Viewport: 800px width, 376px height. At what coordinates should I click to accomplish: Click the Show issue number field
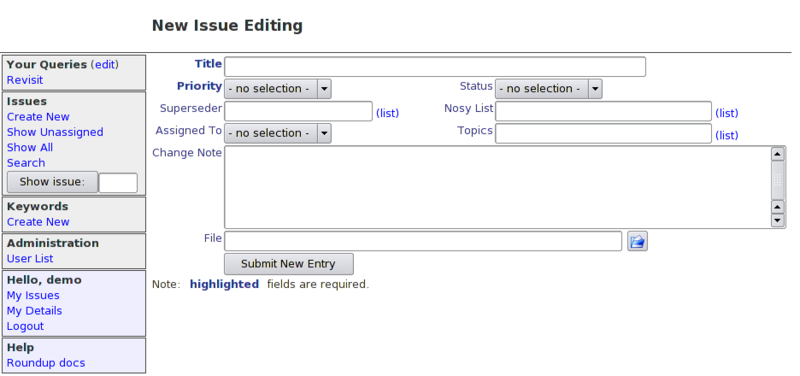coord(118,183)
